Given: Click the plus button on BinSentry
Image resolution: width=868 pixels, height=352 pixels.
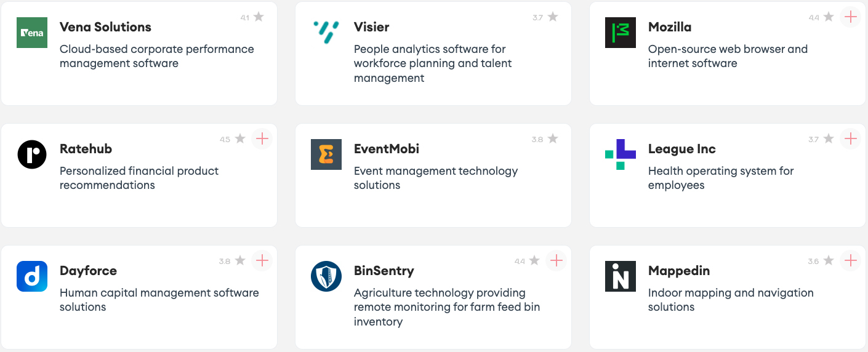Looking at the screenshot, I should pyautogui.click(x=556, y=261).
